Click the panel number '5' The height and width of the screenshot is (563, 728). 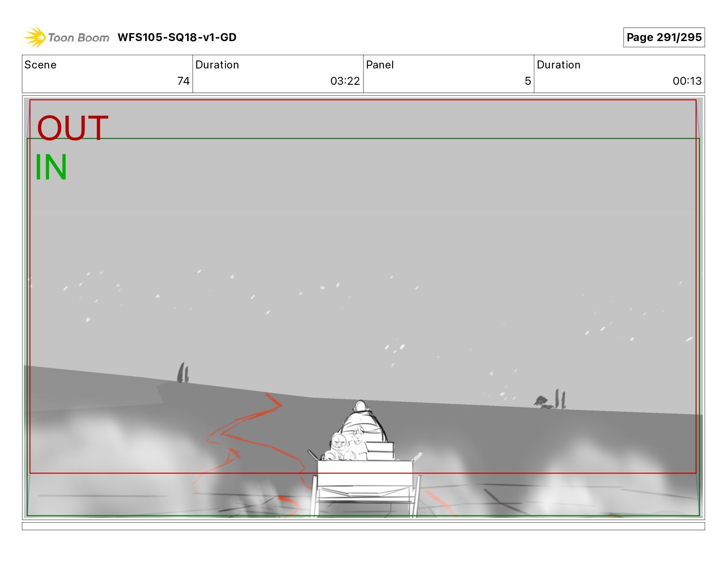528,81
